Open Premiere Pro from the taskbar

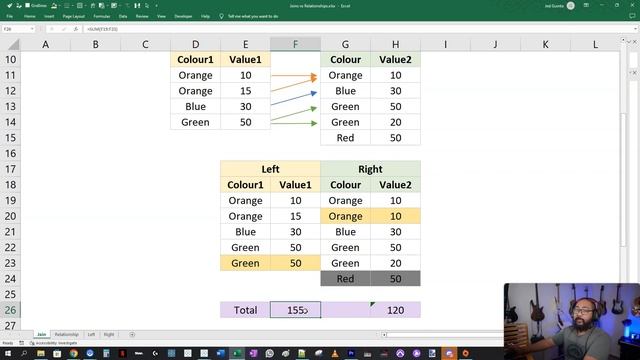coord(351,353)
